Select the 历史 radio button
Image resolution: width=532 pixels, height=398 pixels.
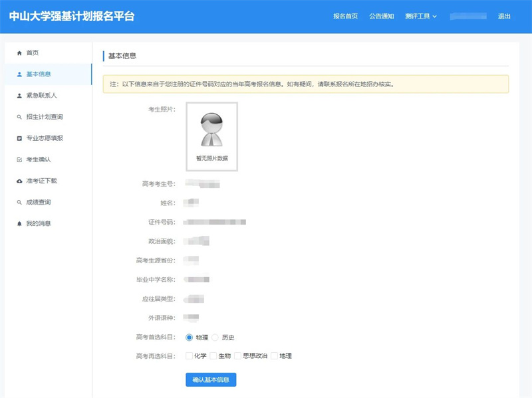tap(215, 338)
